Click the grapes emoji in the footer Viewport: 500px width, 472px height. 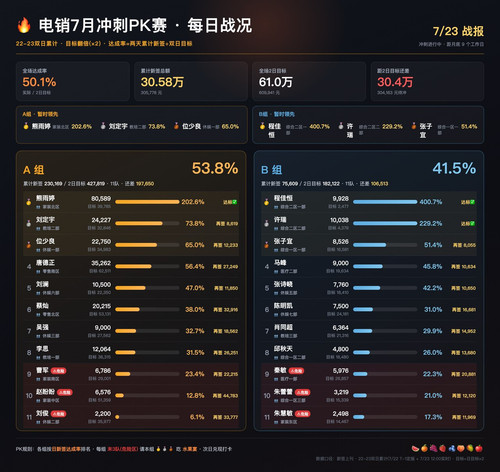[433, 449]
